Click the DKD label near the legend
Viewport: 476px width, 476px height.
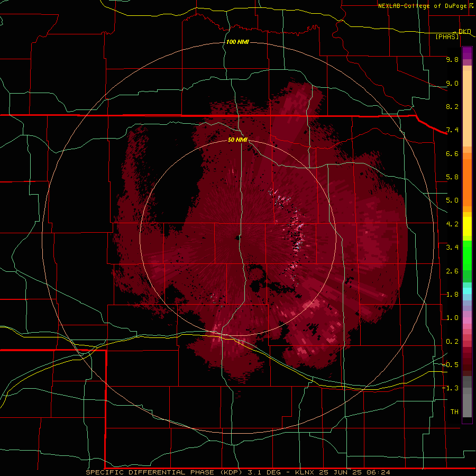pyautogui.click(x=465, y=31)
